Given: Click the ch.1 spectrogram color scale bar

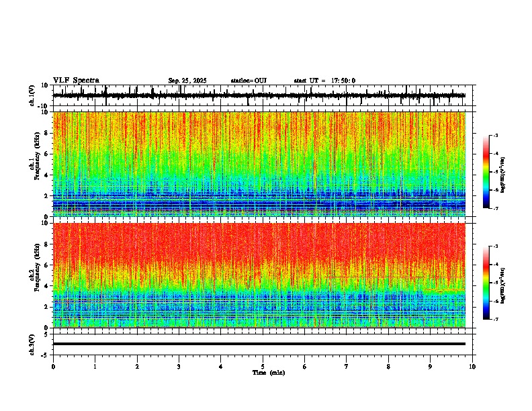Looking at the screenshot, I should (x=486, y=172).
